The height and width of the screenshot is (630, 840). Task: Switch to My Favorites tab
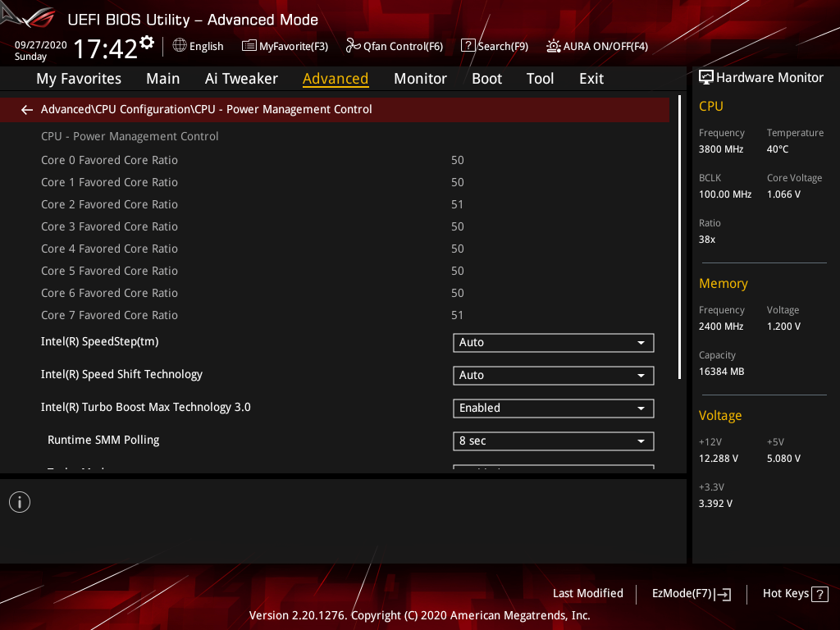pyautogui.click(x=79, y=79)
